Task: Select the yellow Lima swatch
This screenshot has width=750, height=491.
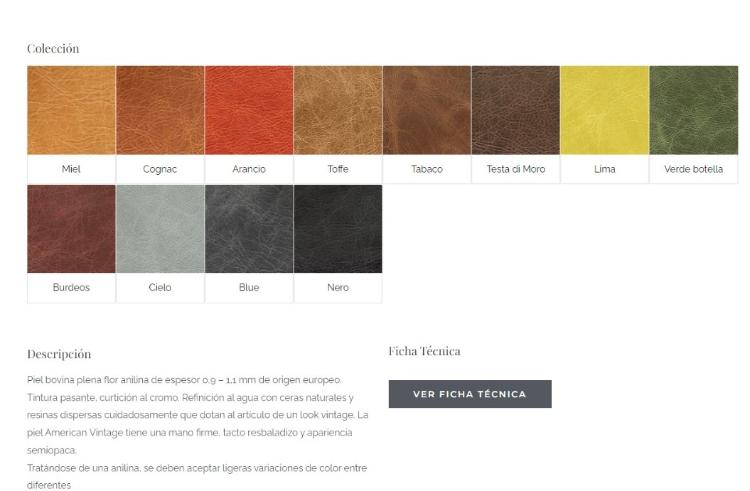Action: (x=605, y=110)
